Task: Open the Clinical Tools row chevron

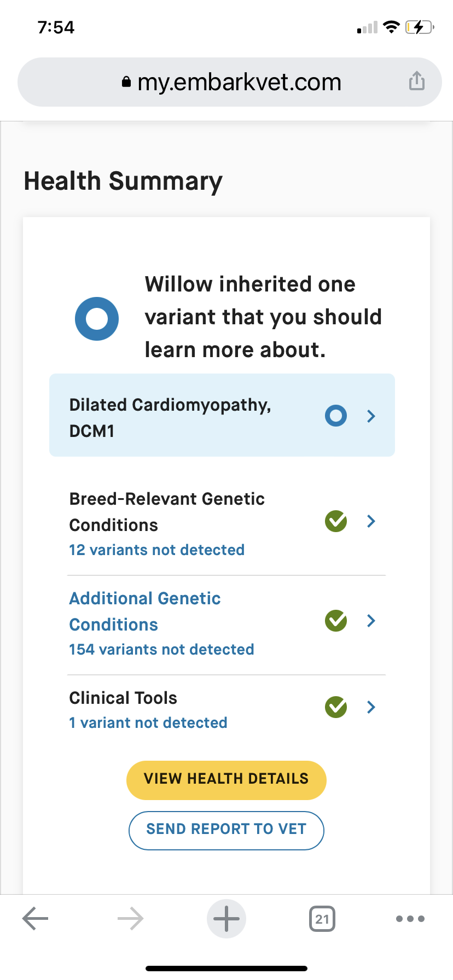Action: coord(371,707)
